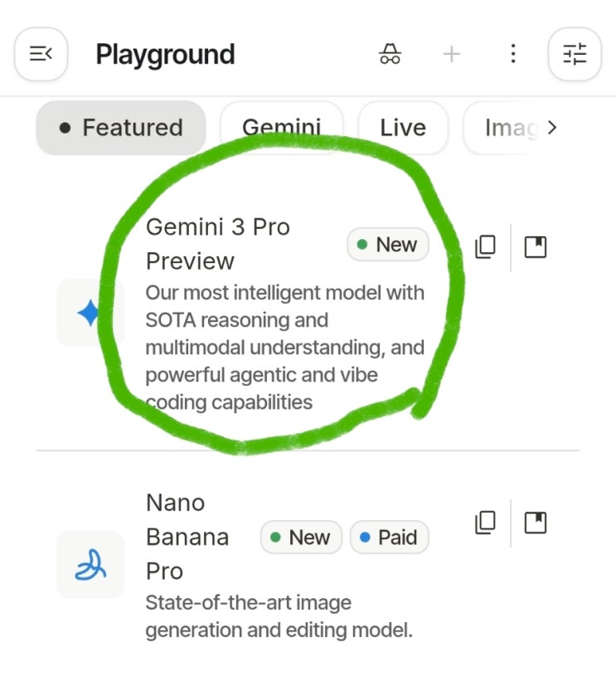Copy Nano Banana Pro model name
Image resolution: width=616 pixels, height=681 pixels.
click(485, 522)
